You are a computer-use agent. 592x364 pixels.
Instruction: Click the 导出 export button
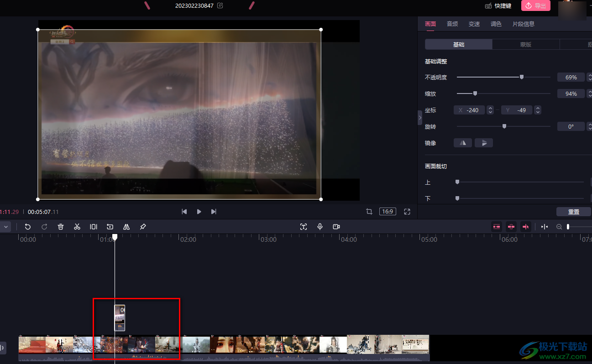(x=536, y=5)
